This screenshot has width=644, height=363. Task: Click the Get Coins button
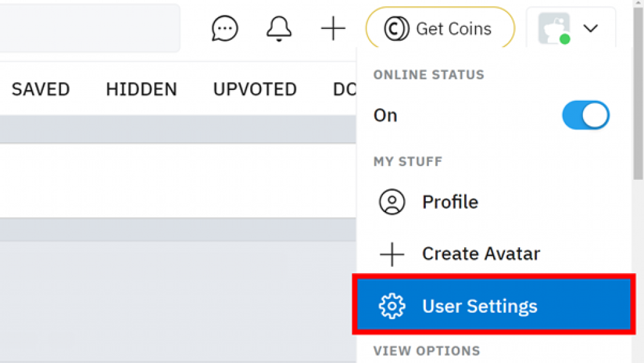[440, 28]
